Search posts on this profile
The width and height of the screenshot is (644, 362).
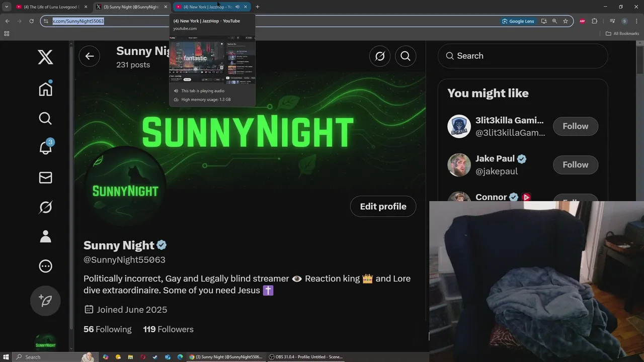(406, 56)
